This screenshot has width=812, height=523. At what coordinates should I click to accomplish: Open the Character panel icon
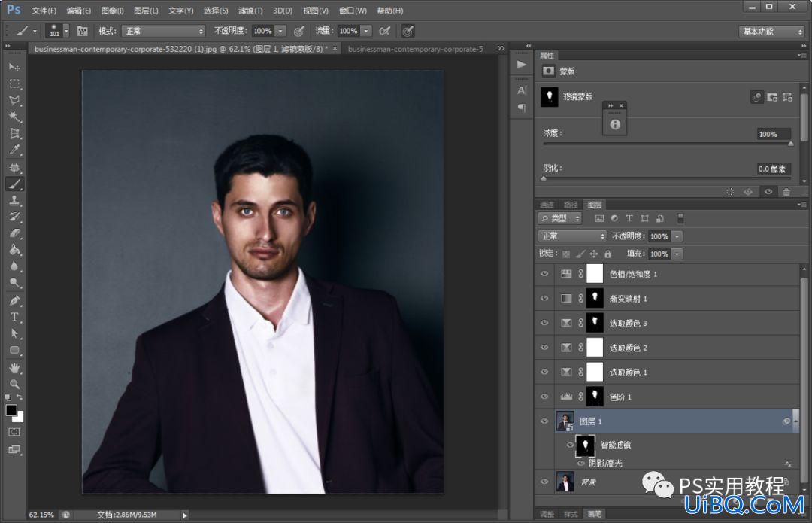522,90
